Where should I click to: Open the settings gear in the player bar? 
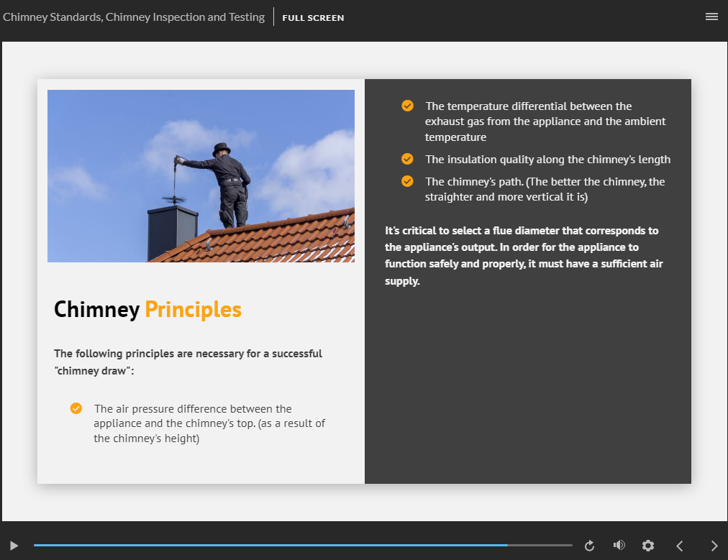pos(648,546)
